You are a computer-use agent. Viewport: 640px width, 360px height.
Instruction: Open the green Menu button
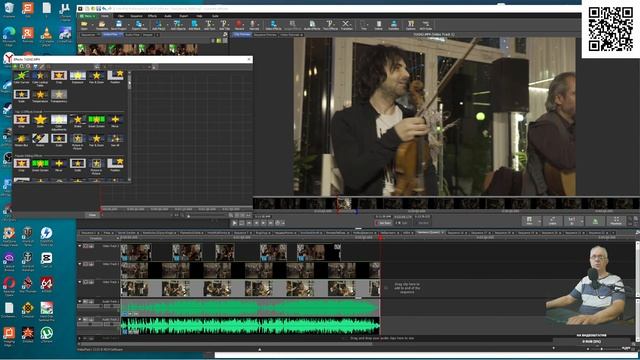click(x=87, y=16)
